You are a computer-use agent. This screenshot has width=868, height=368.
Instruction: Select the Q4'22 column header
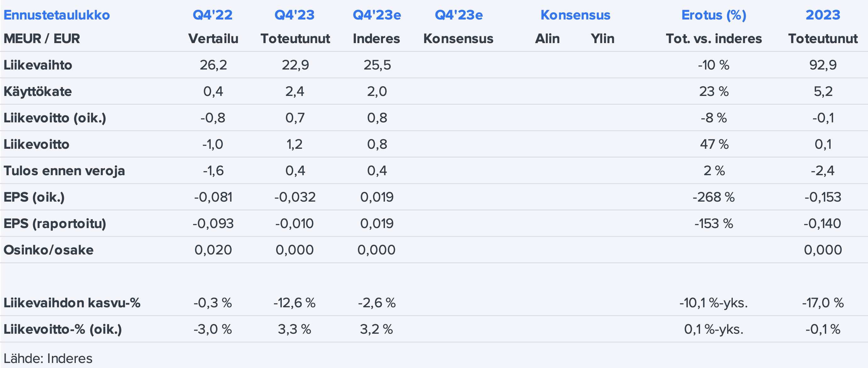pos(213,15)
